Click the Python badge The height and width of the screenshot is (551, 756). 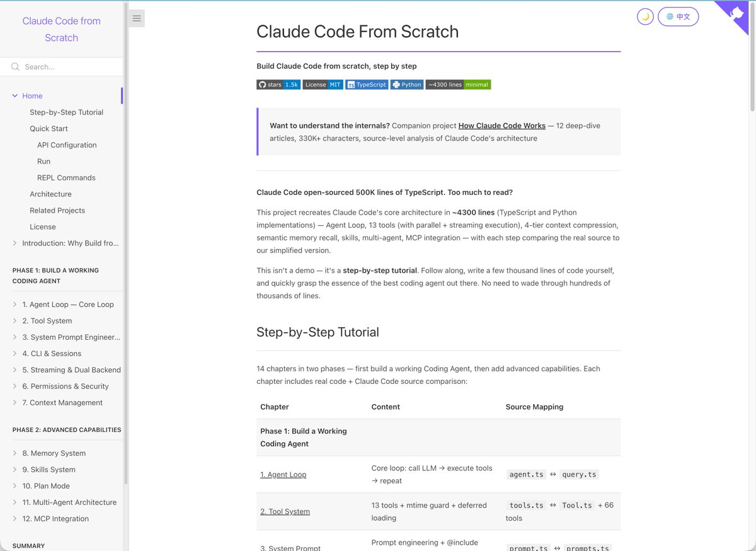coord(407,84)
